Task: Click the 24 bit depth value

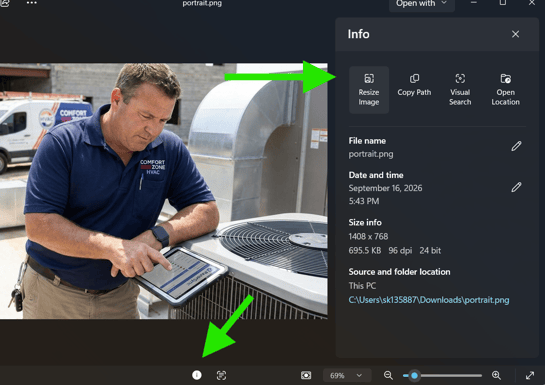Action: click(430, 251)
